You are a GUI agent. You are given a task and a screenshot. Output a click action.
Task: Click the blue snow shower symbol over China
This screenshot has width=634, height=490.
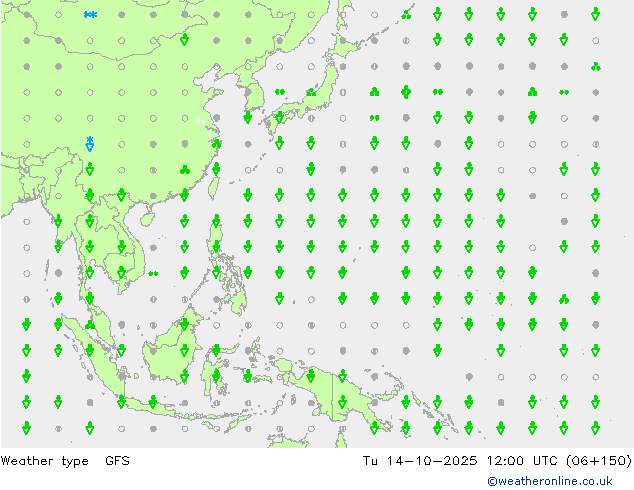[x=90, y=144]
